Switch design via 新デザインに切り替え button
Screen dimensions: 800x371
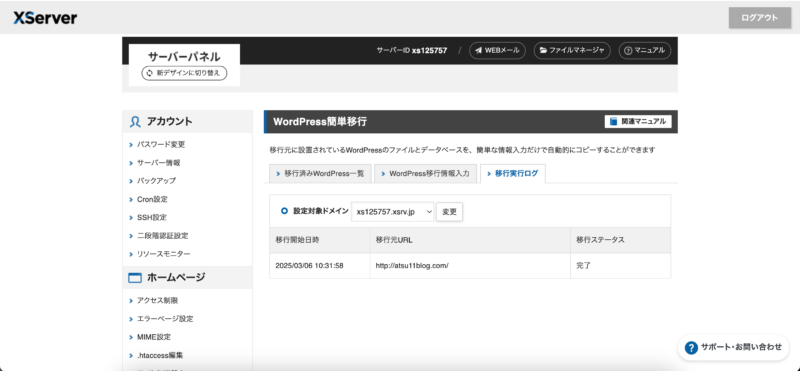[184, 73]
